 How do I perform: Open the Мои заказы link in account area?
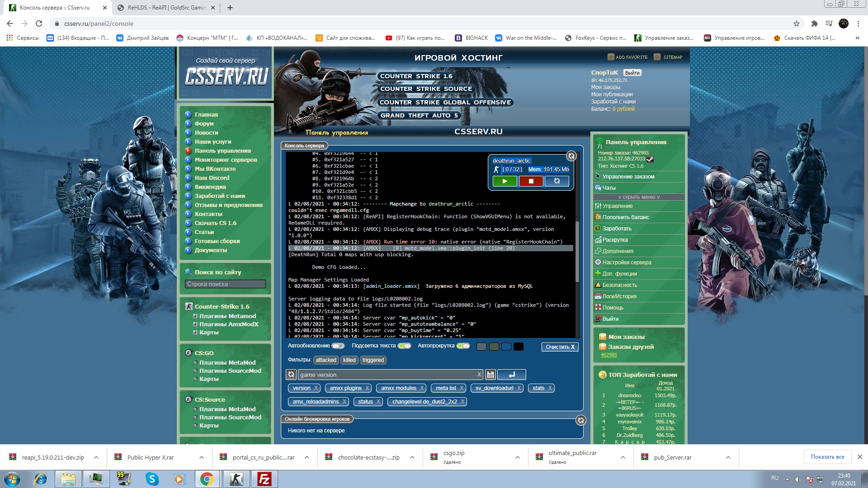point(606,87)
